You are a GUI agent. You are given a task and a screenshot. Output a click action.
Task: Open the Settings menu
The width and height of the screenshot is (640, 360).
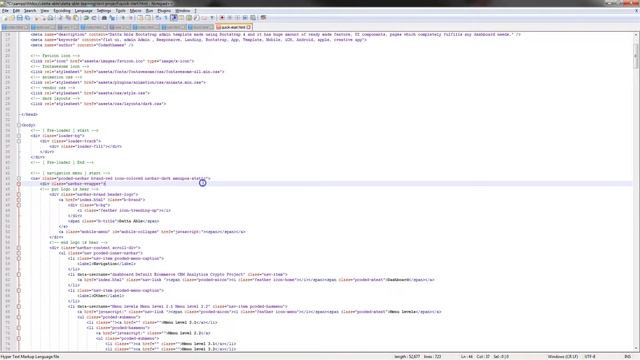(104, 11)
